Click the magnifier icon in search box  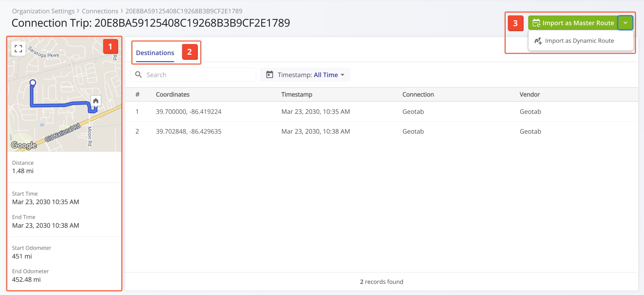[138, 75]
